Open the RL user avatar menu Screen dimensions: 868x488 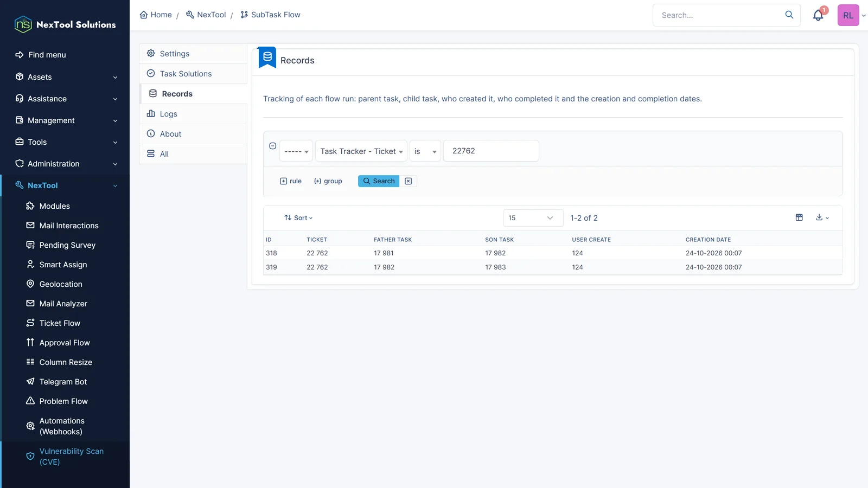coord(848,15)
